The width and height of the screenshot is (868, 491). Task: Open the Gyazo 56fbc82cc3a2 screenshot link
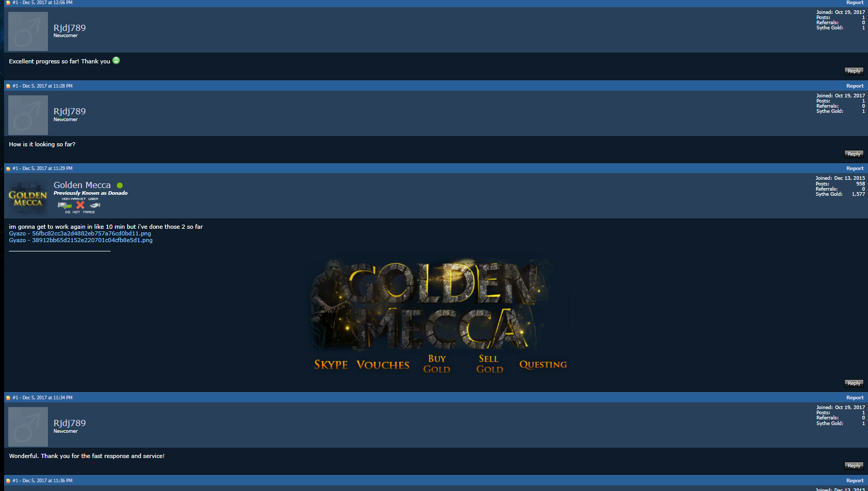click(80, 233)
